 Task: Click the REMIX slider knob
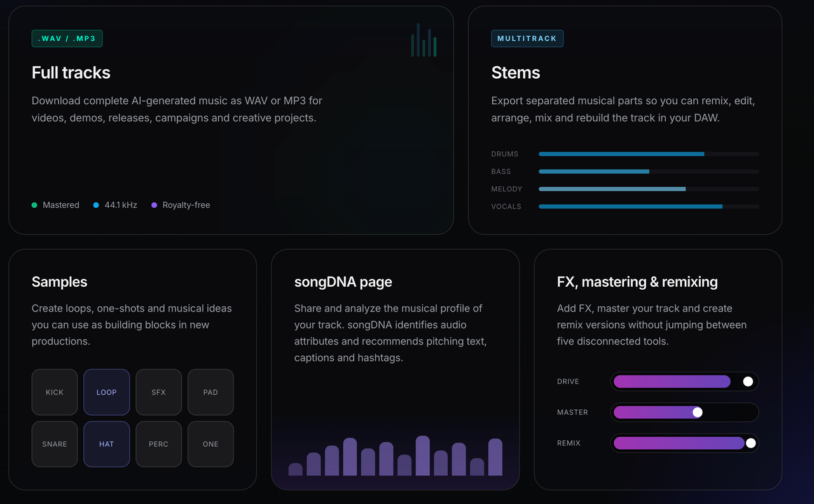coord(751,443)
